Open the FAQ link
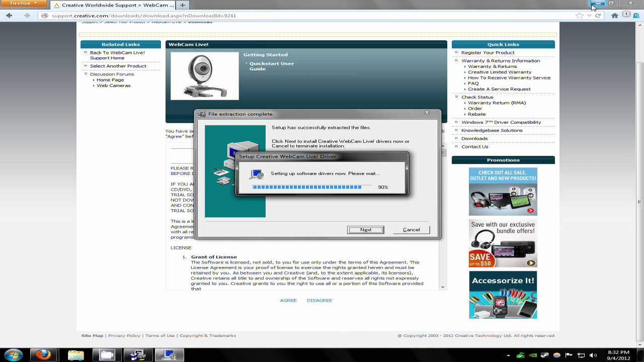 pyautogui.click(x=473, y=83)
